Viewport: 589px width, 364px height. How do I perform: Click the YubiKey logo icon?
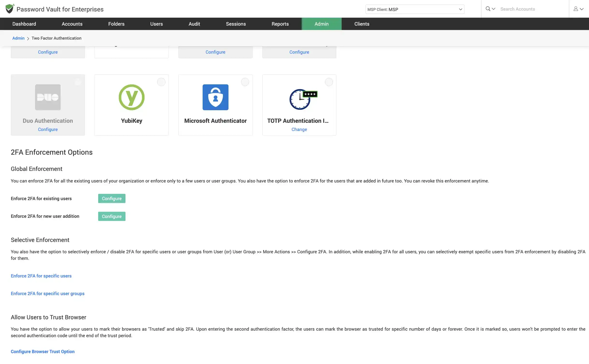(132, 97)
